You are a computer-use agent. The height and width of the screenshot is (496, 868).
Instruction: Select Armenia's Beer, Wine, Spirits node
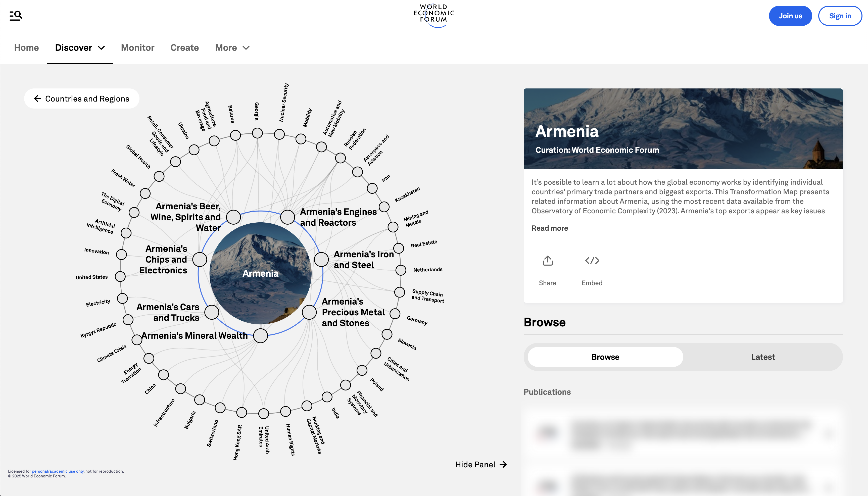233,217
